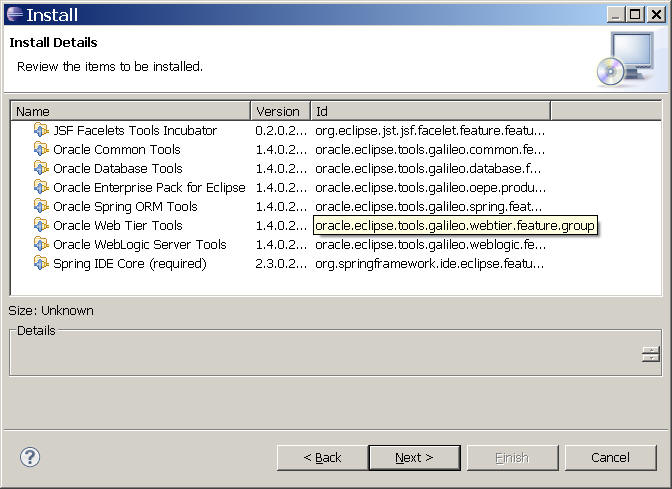Viewport: 672px width, 489px height.
Task: Click id 'oracle.eclipse.tools.galileo.spring.feat...'
Action: 429,206
